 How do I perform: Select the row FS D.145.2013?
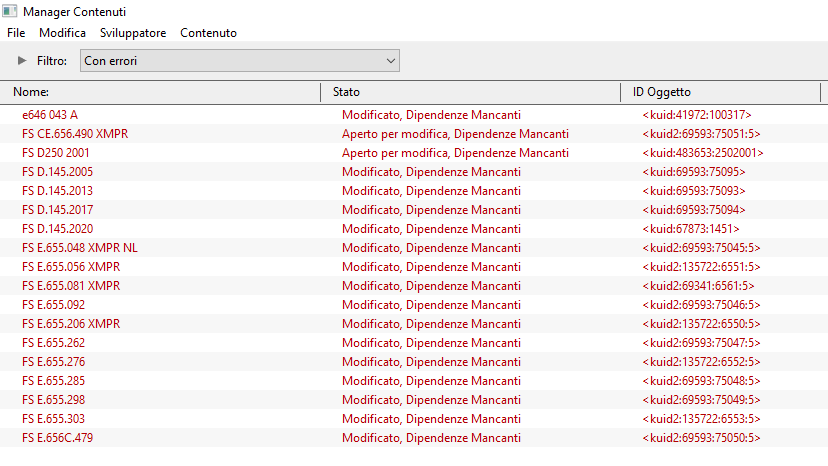click(414, 191)
